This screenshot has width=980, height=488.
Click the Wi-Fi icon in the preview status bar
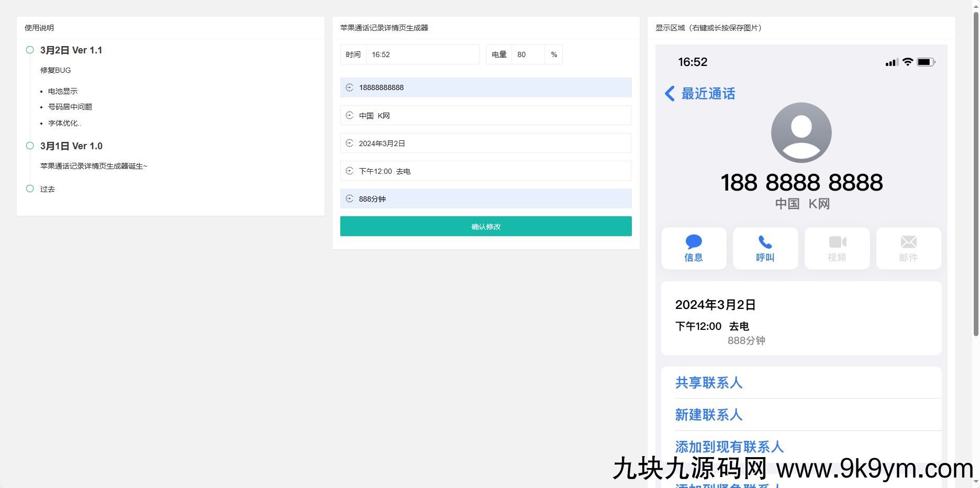coord(907,62)
